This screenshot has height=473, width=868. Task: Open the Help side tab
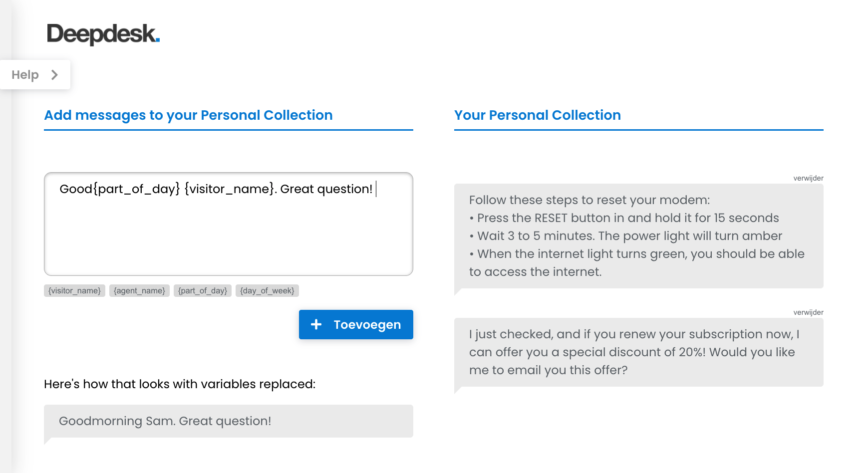click(35, 75)
